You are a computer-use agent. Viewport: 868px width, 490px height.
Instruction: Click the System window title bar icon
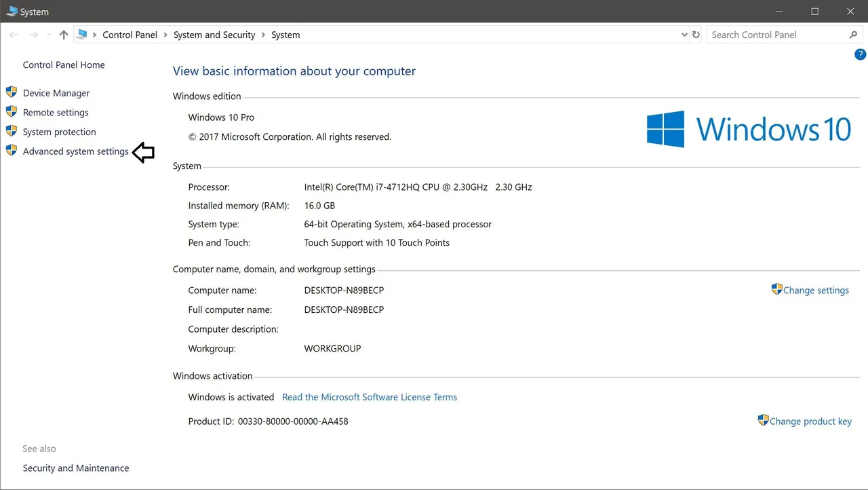click(12, 12)
